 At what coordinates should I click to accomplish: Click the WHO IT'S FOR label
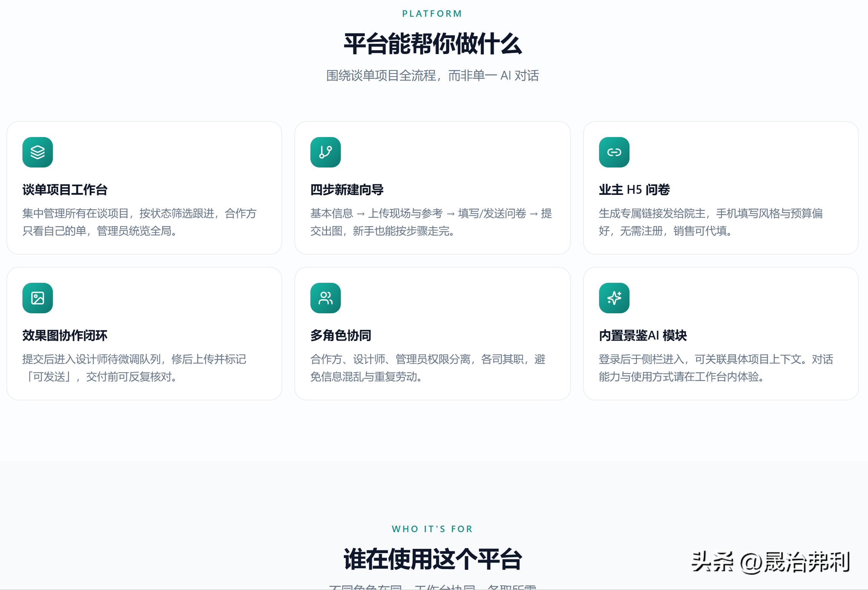click(432, 529)
